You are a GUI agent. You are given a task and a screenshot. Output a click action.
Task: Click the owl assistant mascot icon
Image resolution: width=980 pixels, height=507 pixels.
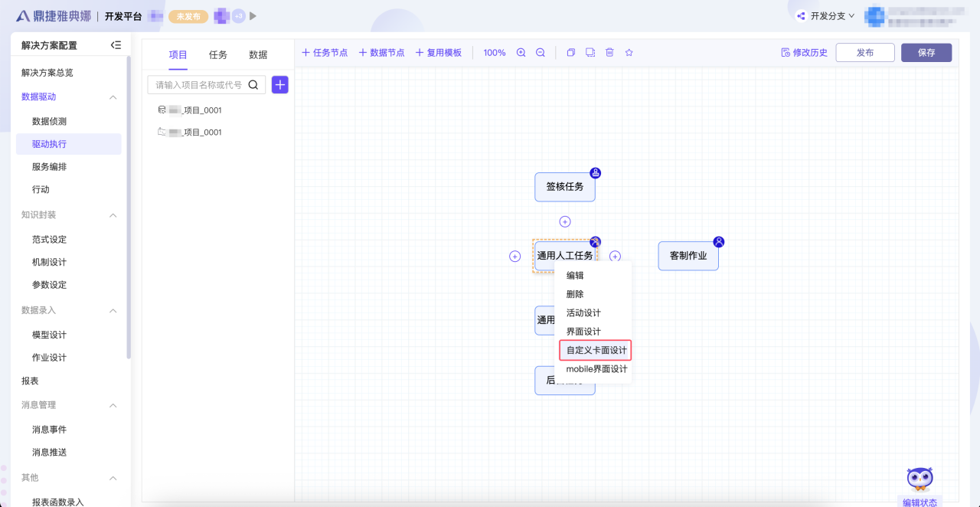point(920,479)
